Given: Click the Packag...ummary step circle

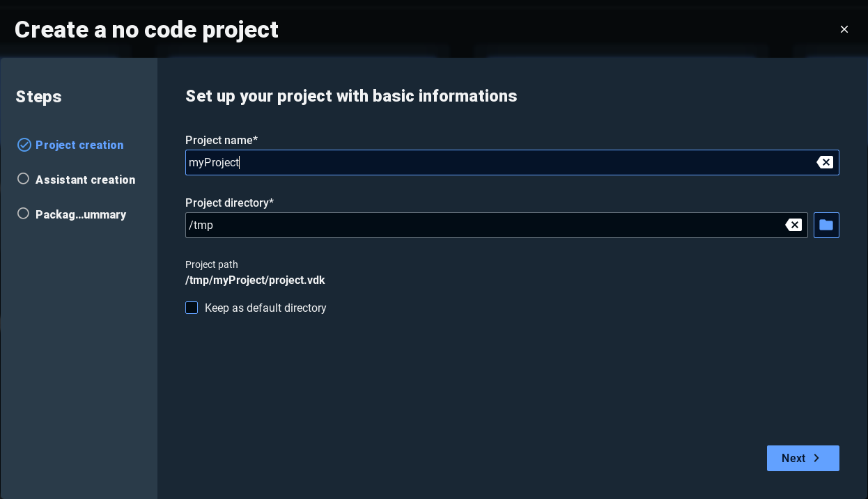Looking at the screenshot, I should tap(23, 214).
